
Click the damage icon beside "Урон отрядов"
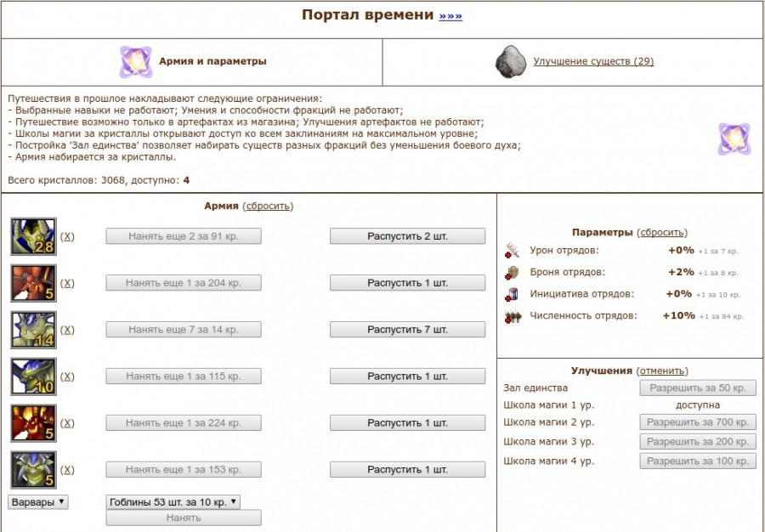(513, 251)
